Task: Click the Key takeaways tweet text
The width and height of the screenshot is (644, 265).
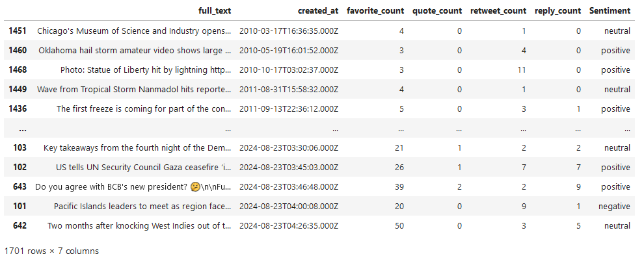Action: tap(137, 147)
